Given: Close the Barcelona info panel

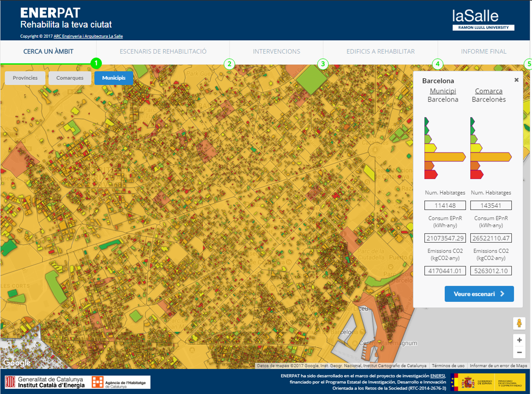Looking at the screenshot, I should [x=516, y=80].
